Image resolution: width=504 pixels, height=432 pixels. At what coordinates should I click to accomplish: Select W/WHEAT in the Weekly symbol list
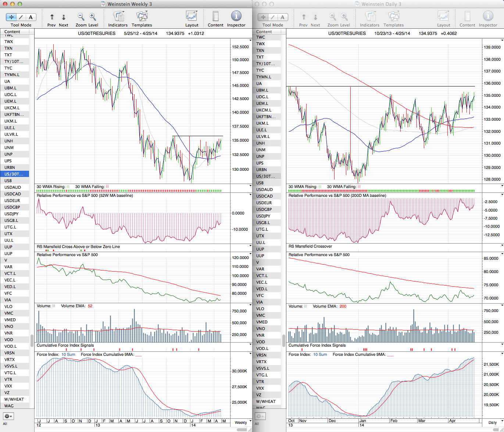[x=14, y=399]
